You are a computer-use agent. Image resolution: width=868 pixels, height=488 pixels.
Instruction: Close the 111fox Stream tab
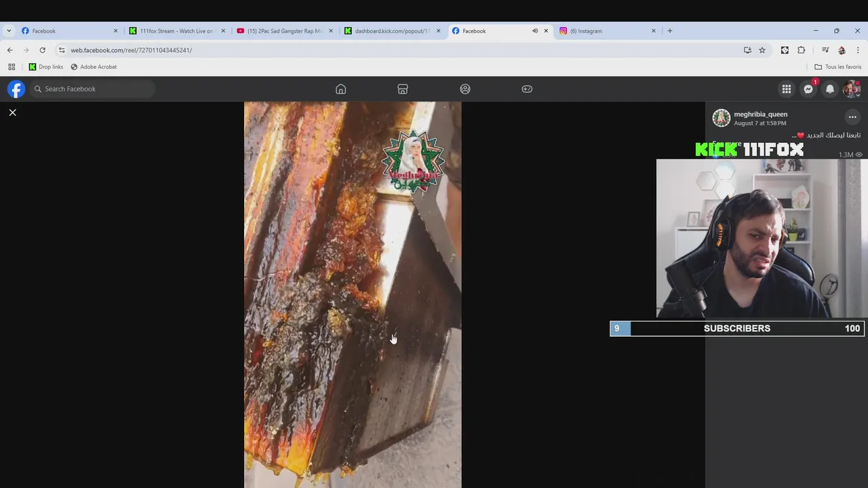tap(223, 30)
